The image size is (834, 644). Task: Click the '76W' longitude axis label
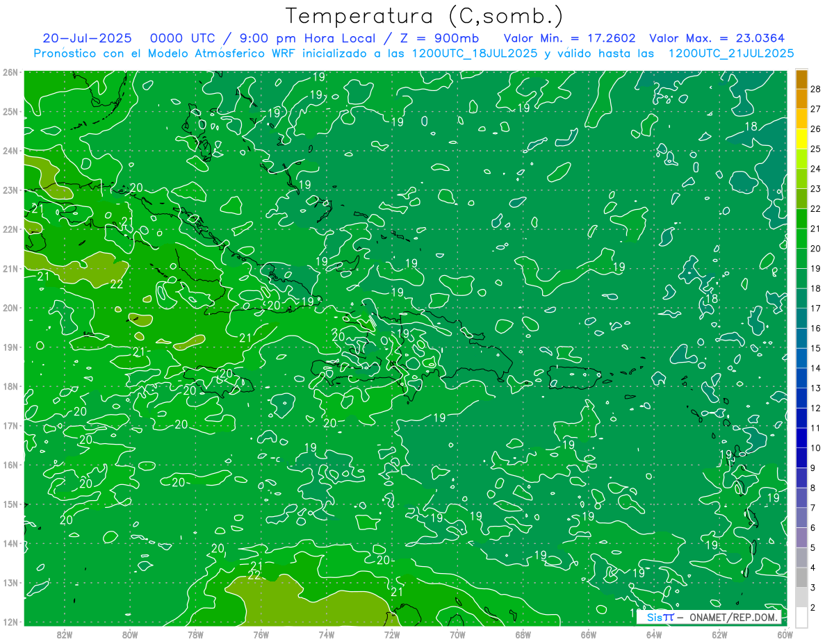[261, 634]
